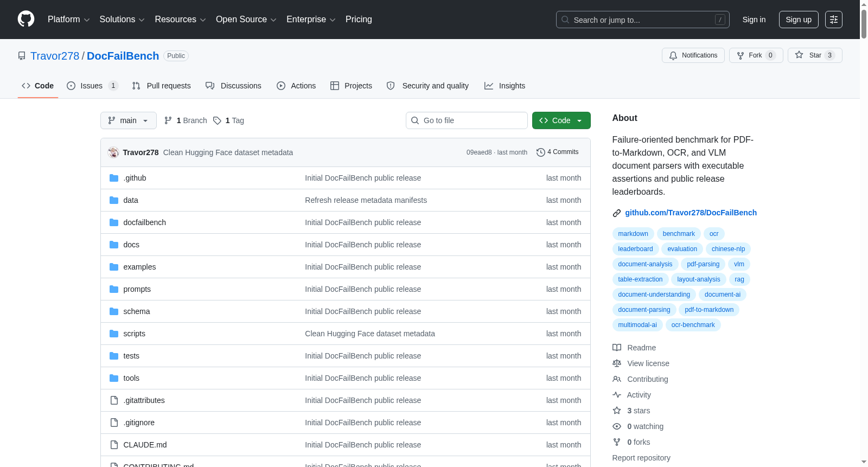
Task: Click the Report repository link
Action: [641, 458]
